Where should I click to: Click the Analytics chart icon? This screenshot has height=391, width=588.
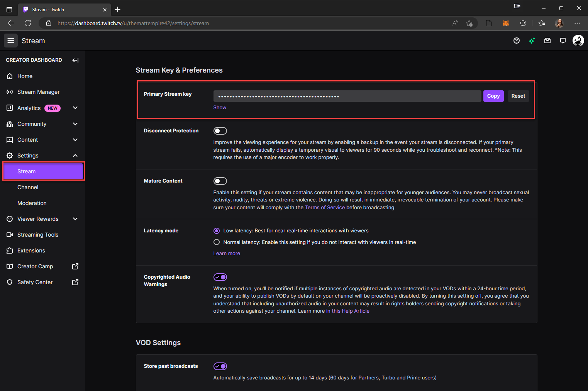[10, 108]
